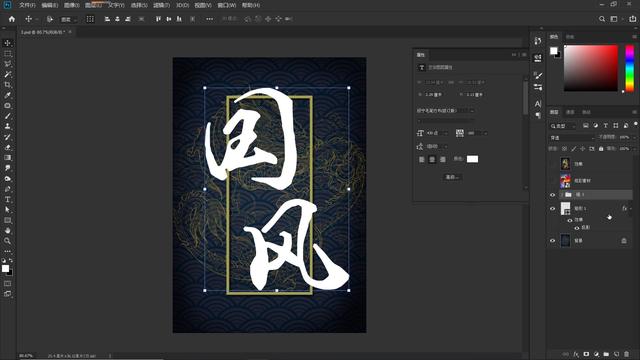
Task: Click the 高级... button in Properties panel
Action: tap(452, 177)
